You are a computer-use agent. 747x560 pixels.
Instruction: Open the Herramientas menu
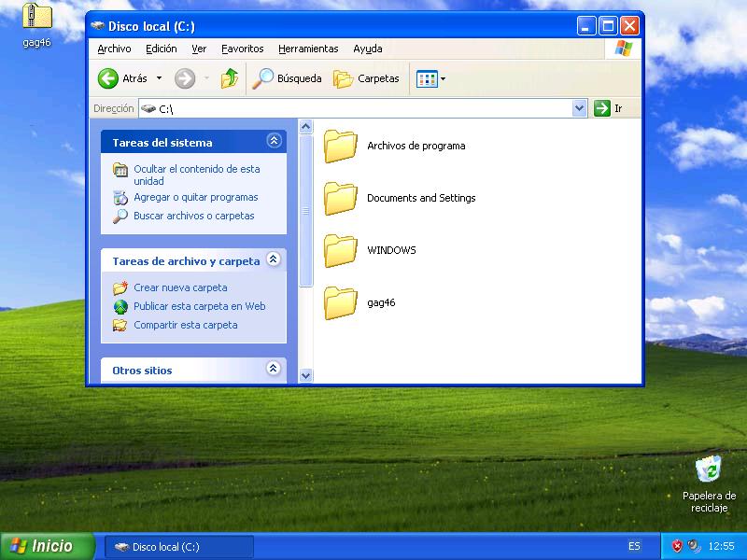tap(308, 49)
